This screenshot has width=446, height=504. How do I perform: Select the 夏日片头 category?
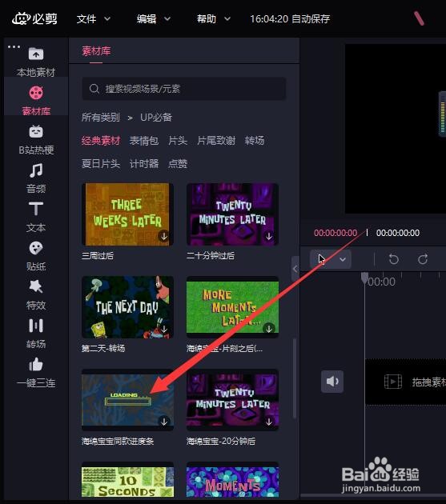pos(101,164)
